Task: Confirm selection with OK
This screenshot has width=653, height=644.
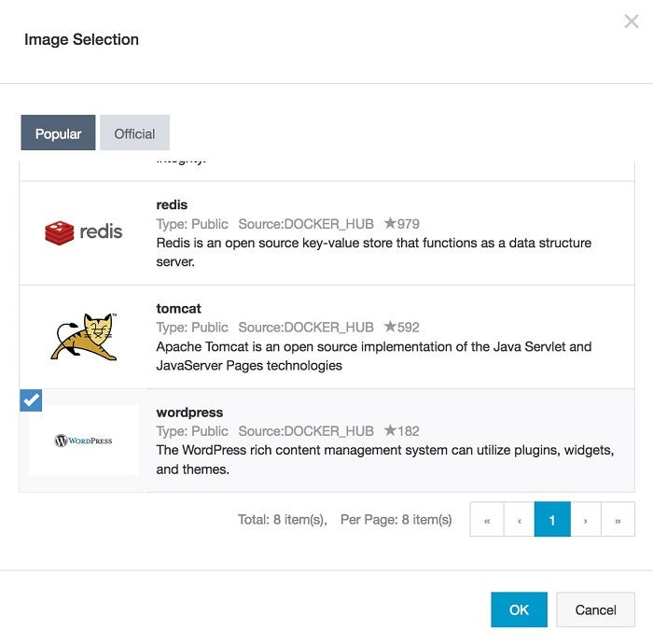Action: pyautogui.click(x=519, y=609)
